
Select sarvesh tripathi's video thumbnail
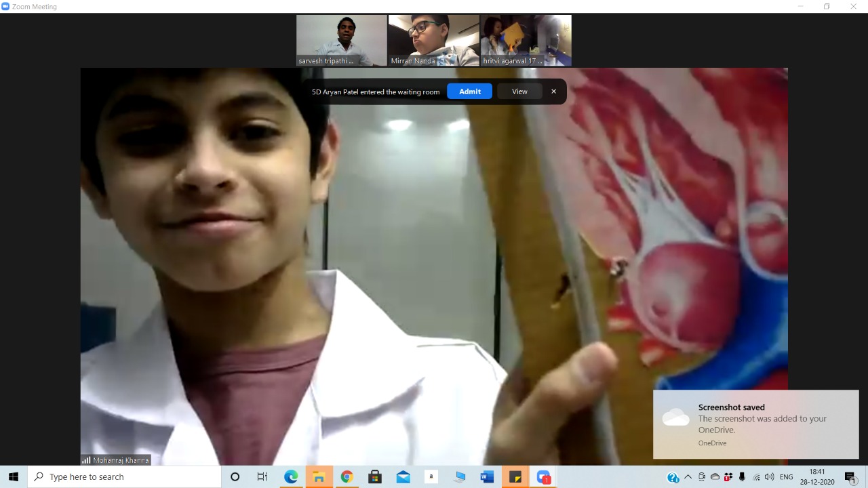point(341,40)
